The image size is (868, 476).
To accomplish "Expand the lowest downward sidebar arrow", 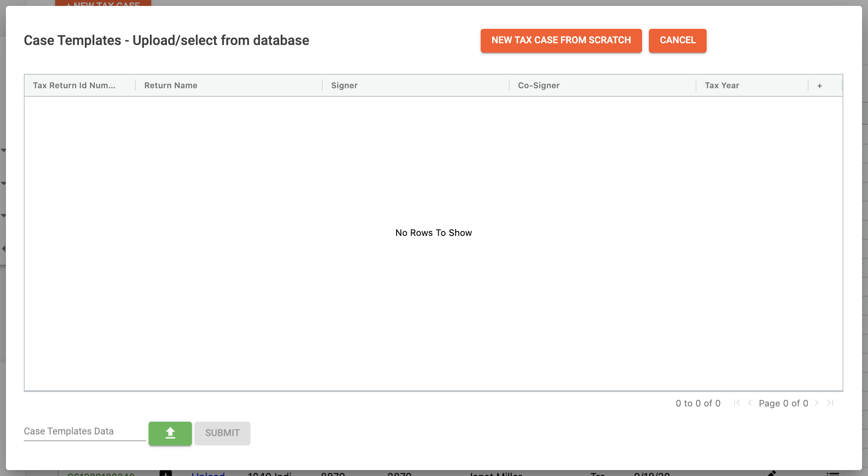I will 3,216.
